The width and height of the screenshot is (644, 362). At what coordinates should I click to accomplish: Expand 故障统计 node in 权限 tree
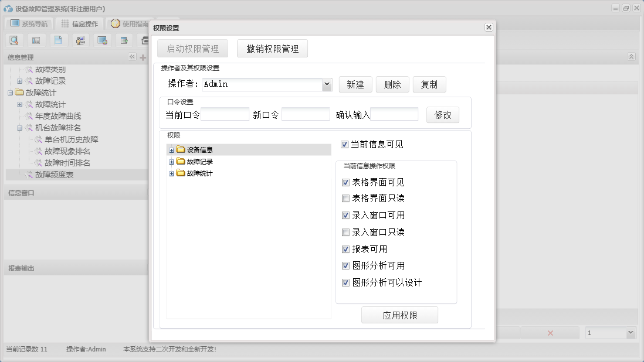172,174
